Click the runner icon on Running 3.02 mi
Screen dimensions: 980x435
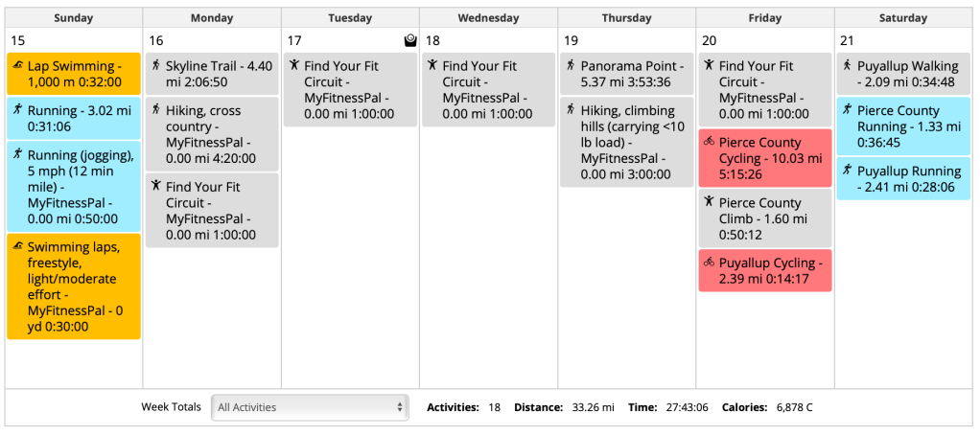click(x=18, y=110)
